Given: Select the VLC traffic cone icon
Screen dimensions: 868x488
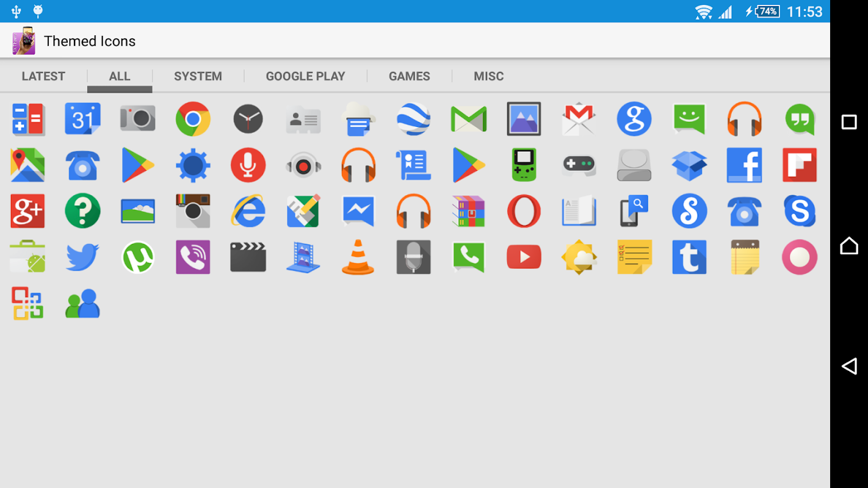Looking at the screenshot, I should (x=358, y=257).
